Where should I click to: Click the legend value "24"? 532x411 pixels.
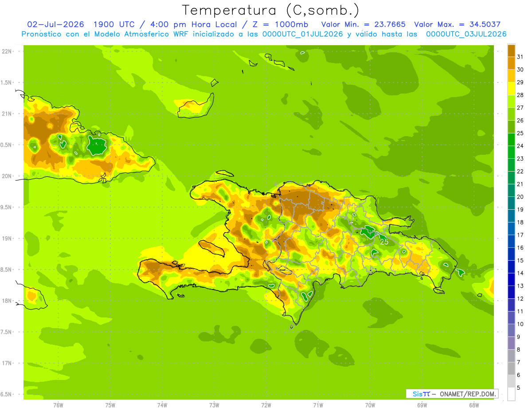coord(520,146)
